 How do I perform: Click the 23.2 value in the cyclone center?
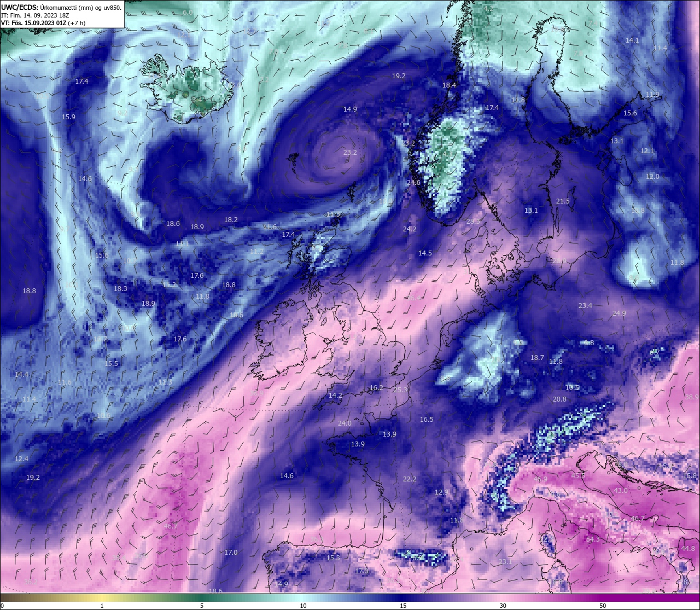[350, 152]
